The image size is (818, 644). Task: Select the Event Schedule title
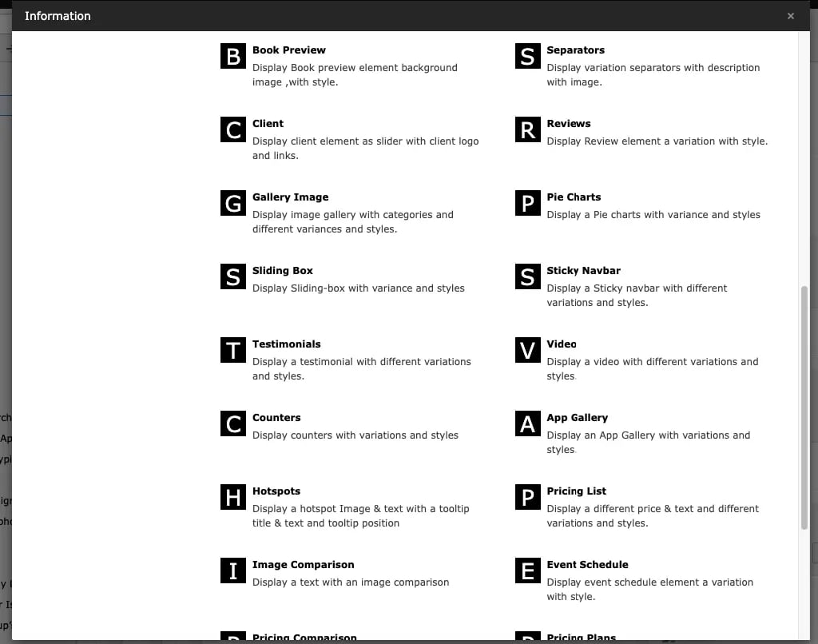coord(587,565)
